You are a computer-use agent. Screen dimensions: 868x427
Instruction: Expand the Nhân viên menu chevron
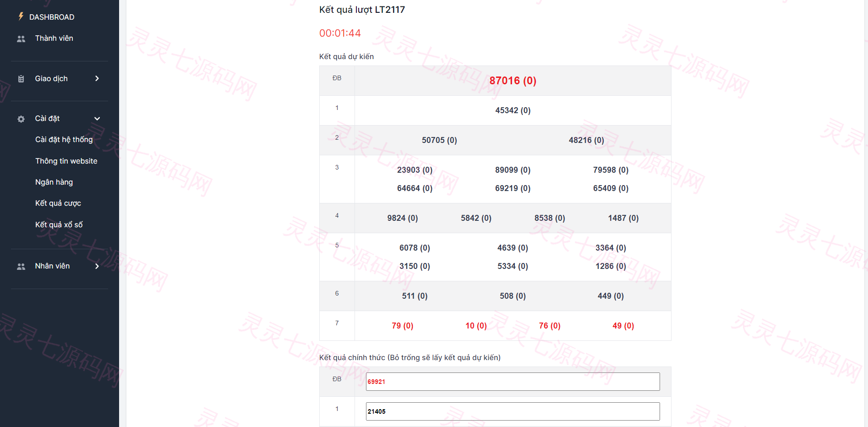[x=97, y=266]
